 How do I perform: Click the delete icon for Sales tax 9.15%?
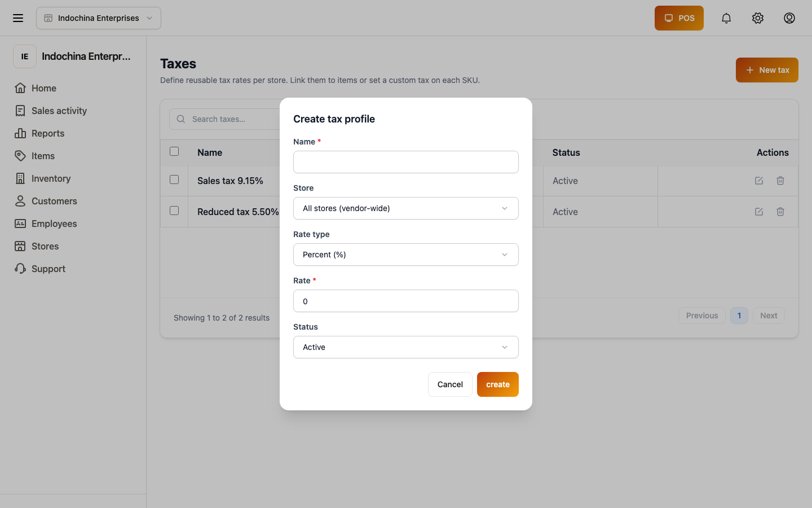pyautogui.click(x=780, y=181)
